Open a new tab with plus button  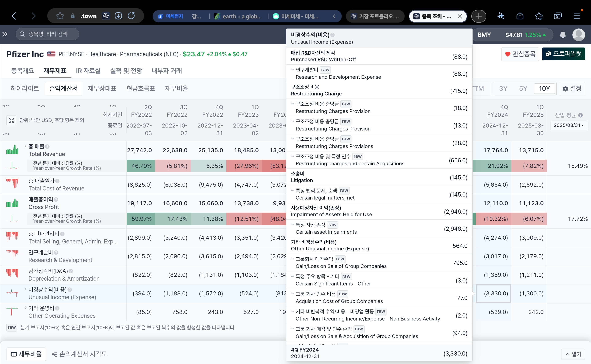tap(479, 16)
